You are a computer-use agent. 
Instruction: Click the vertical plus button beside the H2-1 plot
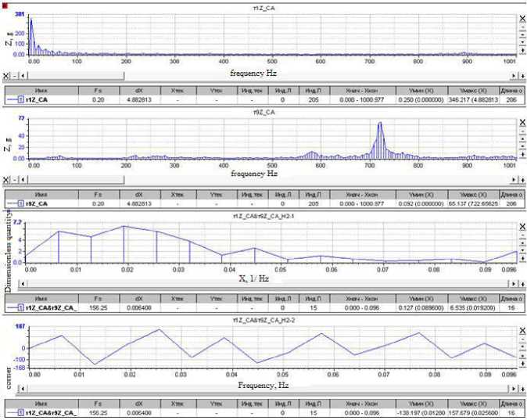point(522,258)
